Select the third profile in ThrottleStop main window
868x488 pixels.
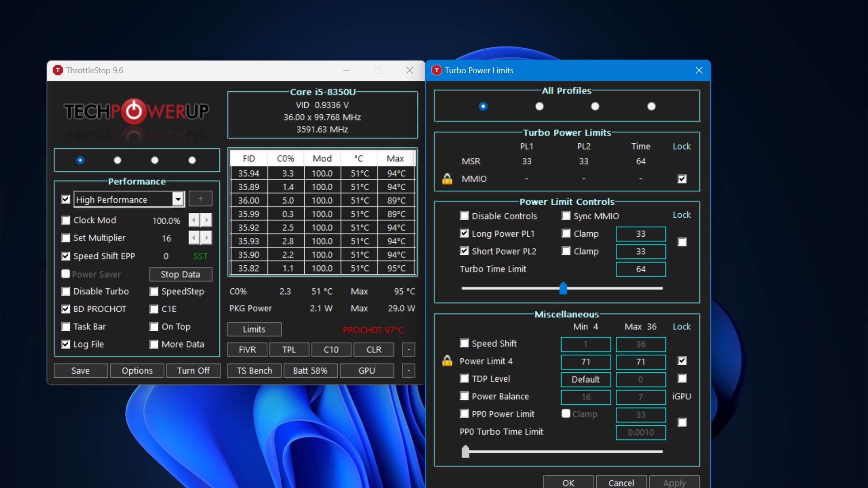(155, 160)
